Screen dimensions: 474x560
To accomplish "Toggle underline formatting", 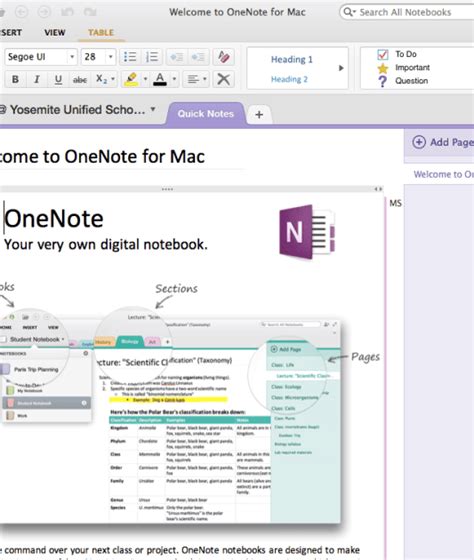I will (x=58, y=79).
